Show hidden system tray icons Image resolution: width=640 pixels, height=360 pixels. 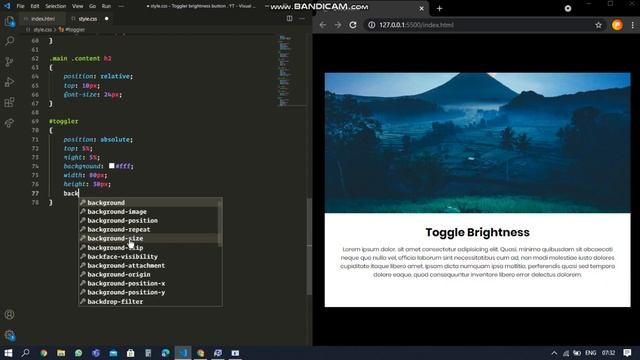(x=554, y=353)
